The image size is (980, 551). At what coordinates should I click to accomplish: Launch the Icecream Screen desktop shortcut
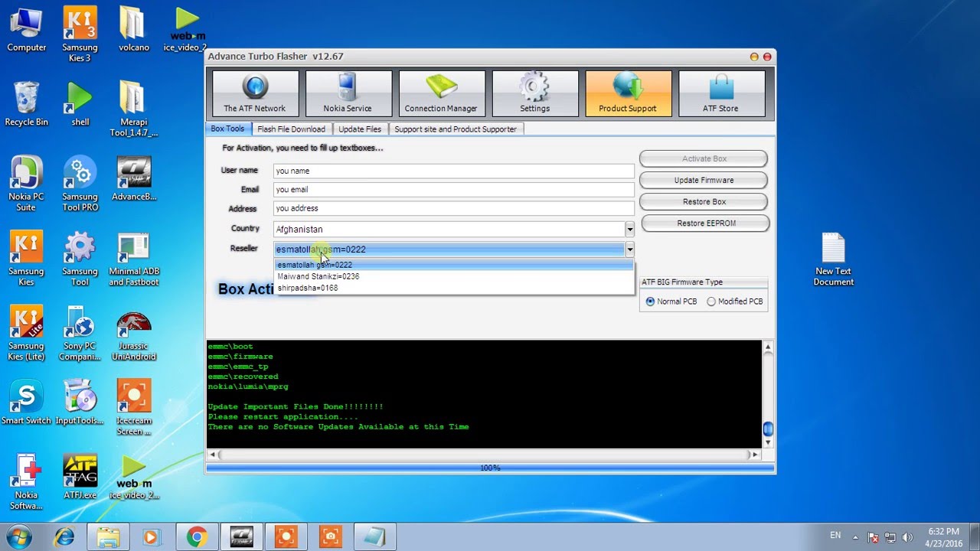134,408
